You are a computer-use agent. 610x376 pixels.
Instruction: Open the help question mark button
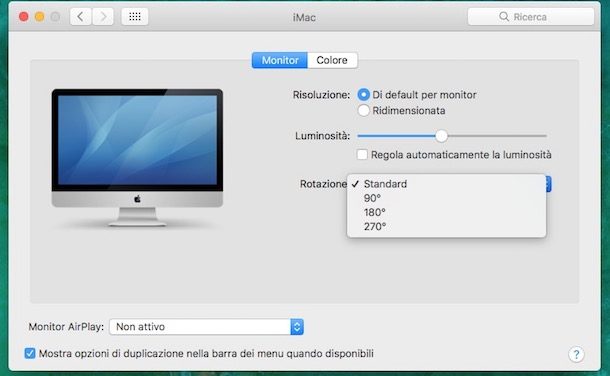click(x=576, y=354)
